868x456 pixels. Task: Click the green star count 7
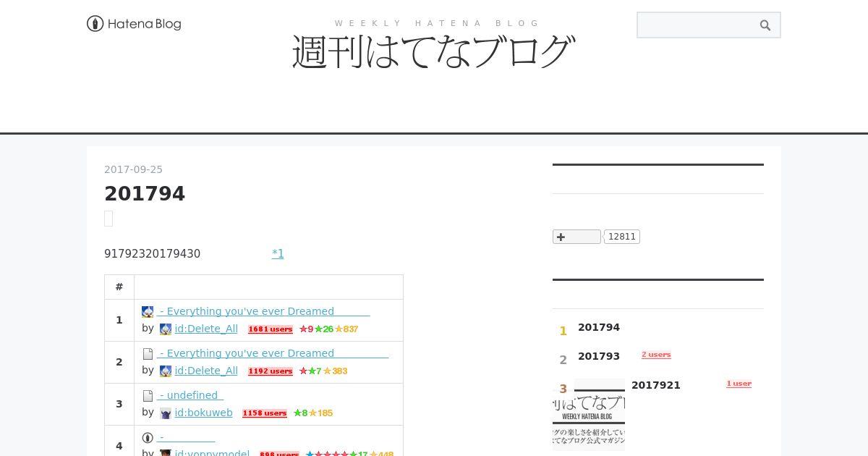(315, 371)
